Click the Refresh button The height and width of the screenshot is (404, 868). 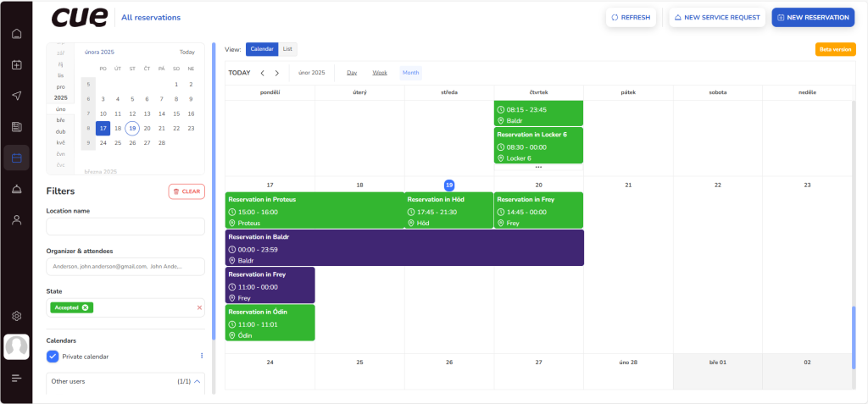tap(631, 17)
